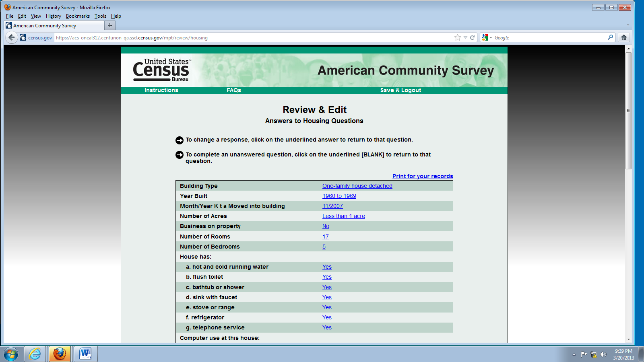Open a new tab with the plus button
644x362 pixels.
(x=109, y=25)
